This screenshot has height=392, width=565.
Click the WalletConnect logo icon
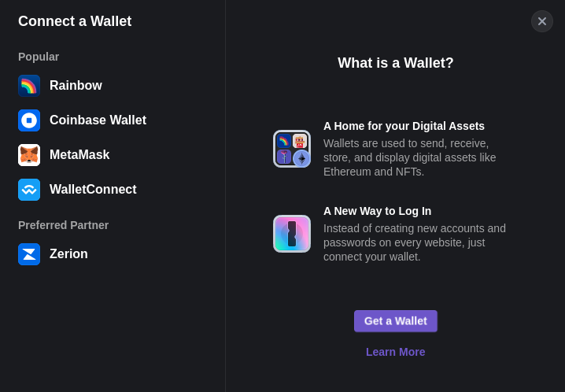point(29,190)
